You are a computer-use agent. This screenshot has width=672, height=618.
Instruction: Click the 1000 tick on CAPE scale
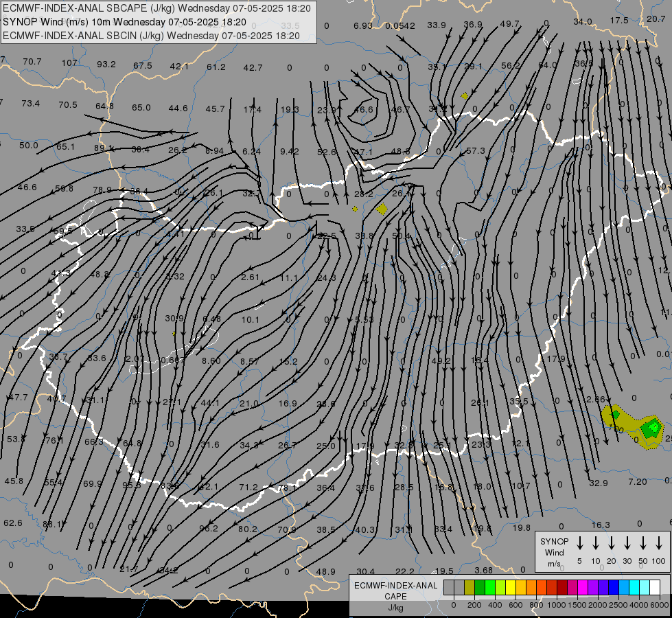point(556,605)
